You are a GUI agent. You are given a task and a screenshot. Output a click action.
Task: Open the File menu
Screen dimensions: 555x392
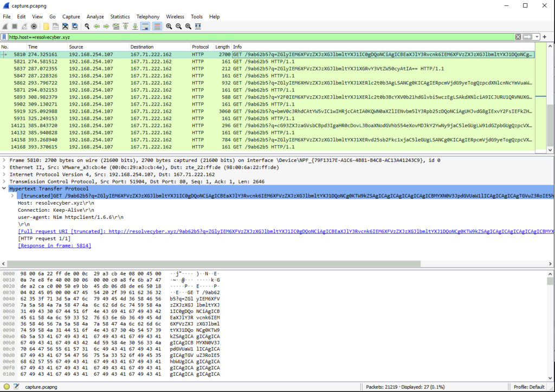7,17
